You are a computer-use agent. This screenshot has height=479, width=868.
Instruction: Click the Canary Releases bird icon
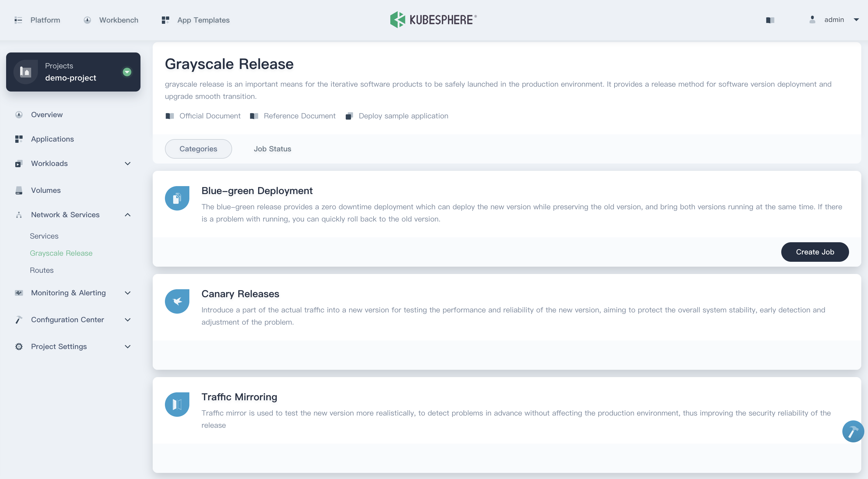(177, 301)
